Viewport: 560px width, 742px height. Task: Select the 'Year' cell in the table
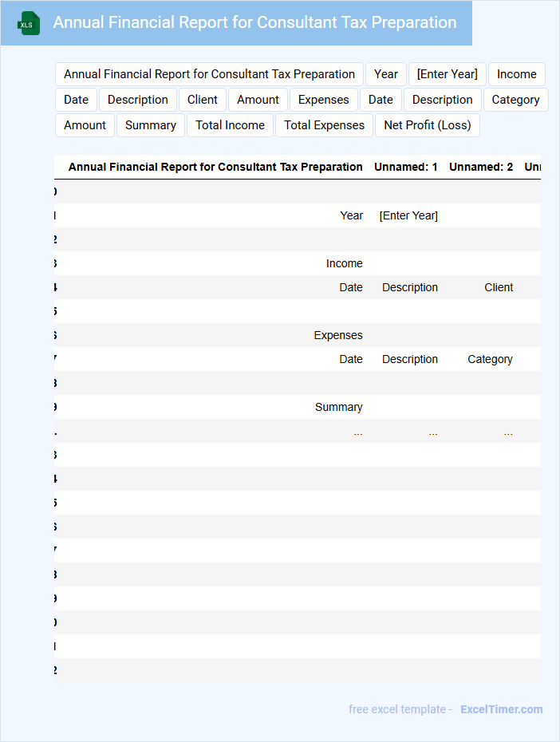coord(352,215)
